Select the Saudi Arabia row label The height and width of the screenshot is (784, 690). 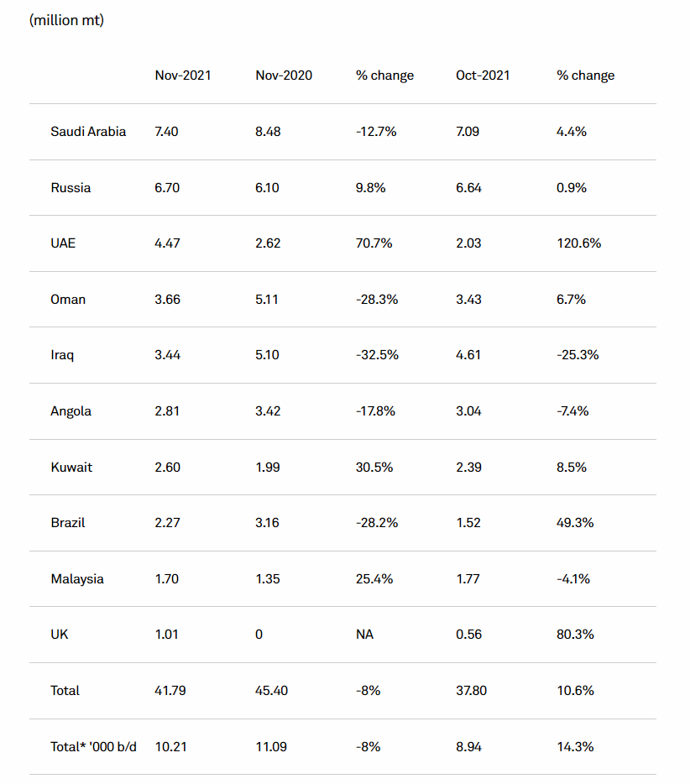88,132
